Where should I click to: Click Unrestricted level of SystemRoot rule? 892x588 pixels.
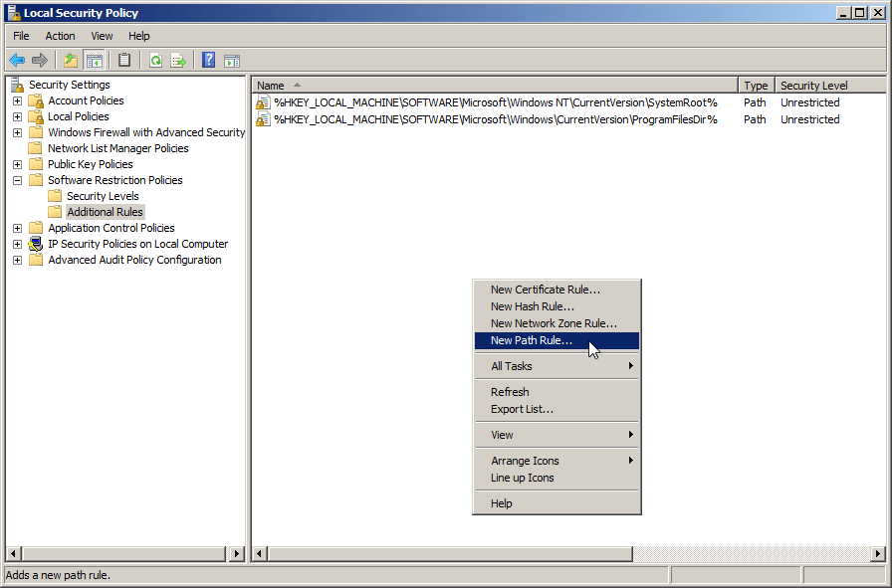pos(810,102)
